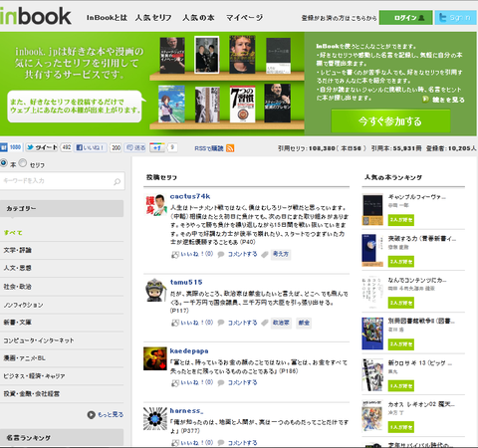Click the inbook logo
Viewport: 478px width, 448px height.
click(35, 16)
